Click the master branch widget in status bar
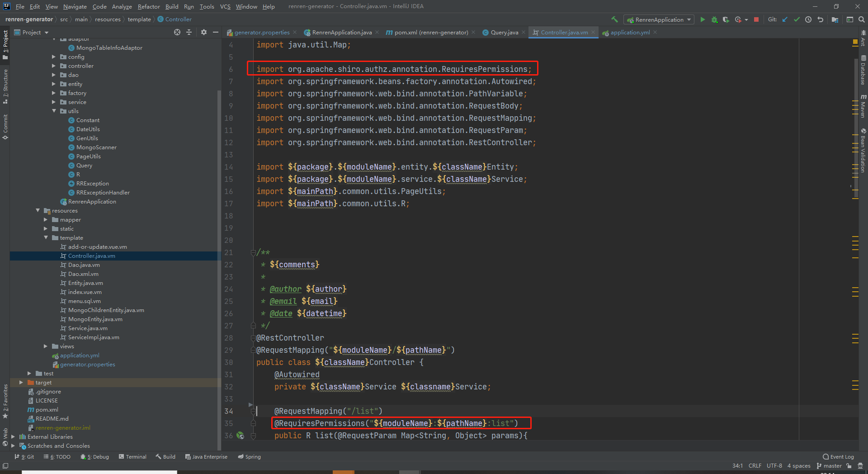 click(x=829, y=466)
